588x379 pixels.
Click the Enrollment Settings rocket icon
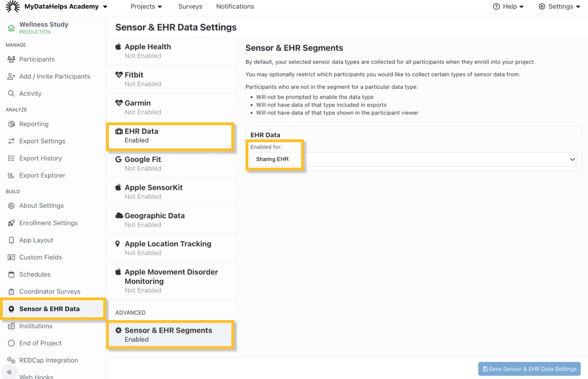click(x=11, y=223)
